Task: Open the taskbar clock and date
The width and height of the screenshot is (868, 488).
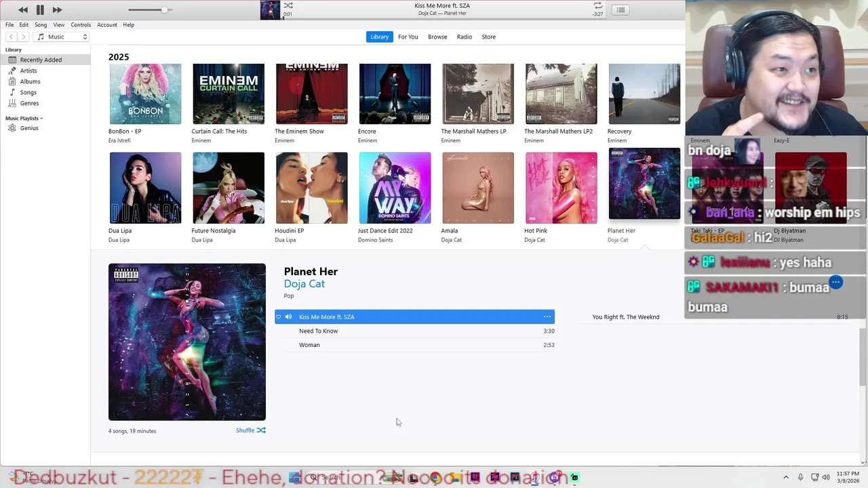Action: [x=847, y=477]
